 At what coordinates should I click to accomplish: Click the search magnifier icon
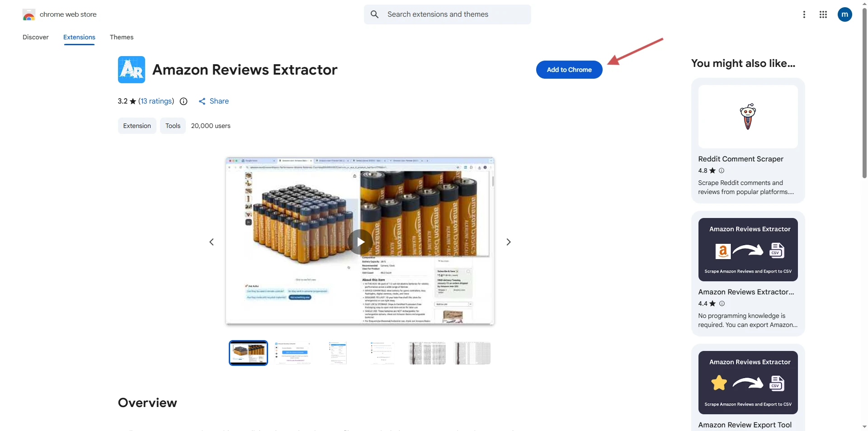point(375,14)
